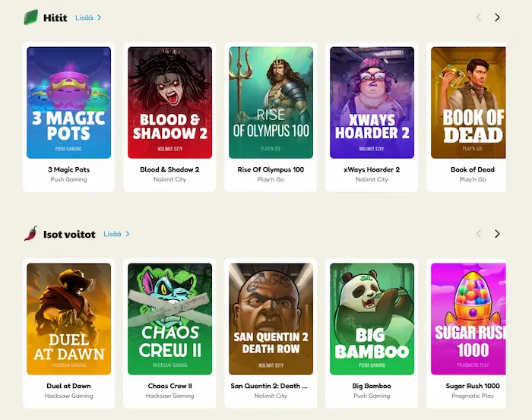Click the 'xWays Hoarder 2' title text
This screenshot has height=420, width=532.
372,169
